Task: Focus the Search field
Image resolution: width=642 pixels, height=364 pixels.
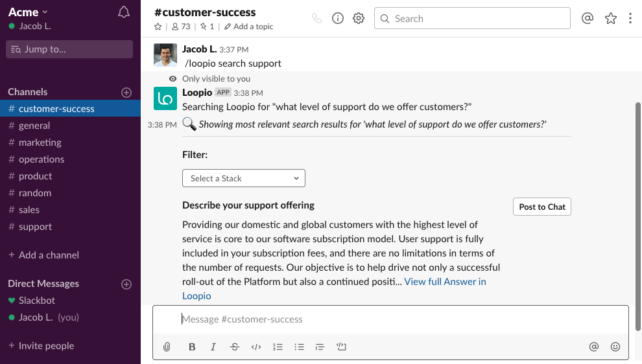Action: coord(472,18)
